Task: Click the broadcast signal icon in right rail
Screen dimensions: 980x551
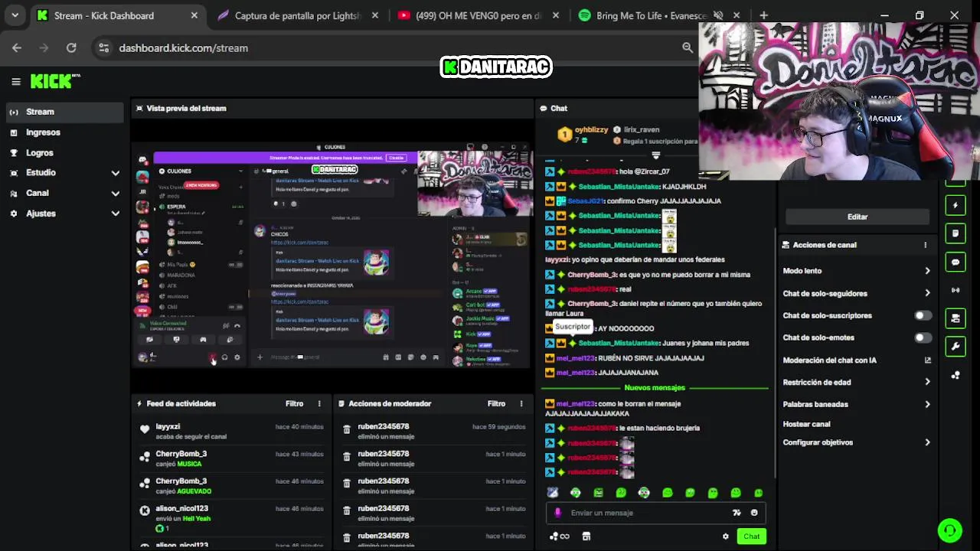Action: point(955,290)
